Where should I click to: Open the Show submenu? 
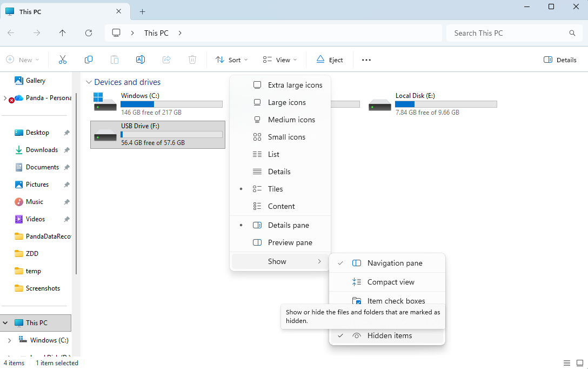click(277, 261)
